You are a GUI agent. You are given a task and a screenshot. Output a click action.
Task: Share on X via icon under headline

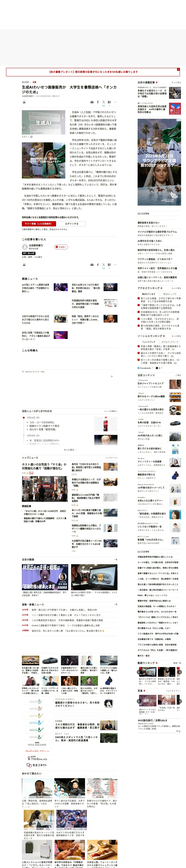click(104, 102)
